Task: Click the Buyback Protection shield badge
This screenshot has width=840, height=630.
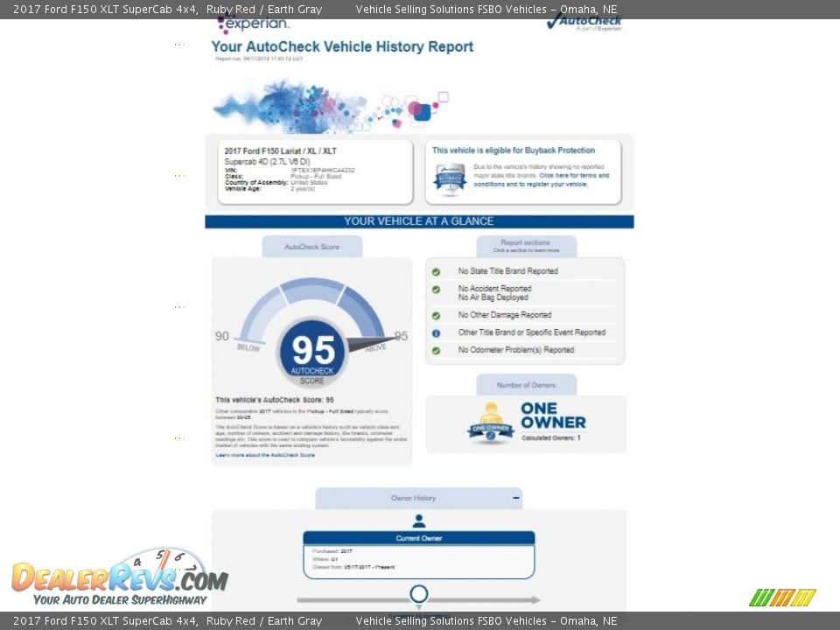Action: (x=450, y=178)
